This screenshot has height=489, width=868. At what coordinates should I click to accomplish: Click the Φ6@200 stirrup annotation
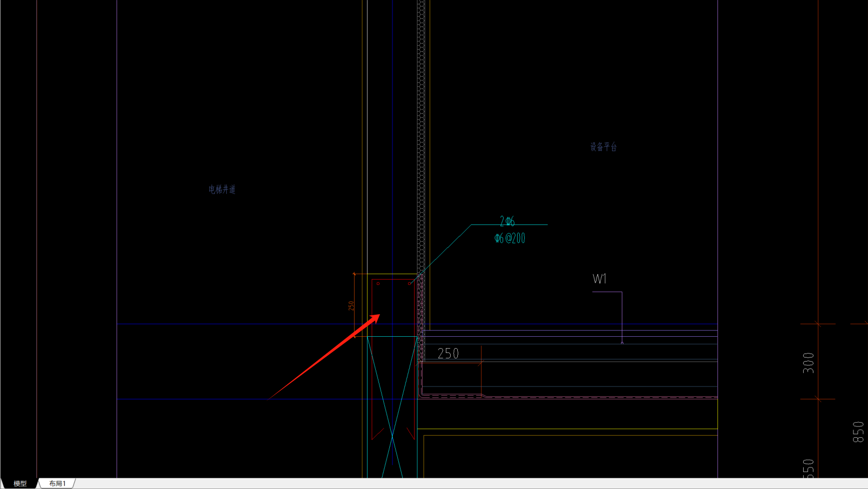click(x=510, y=238)
